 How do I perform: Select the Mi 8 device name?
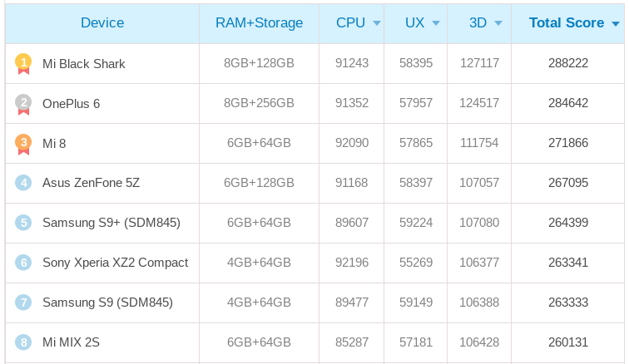point(54,144)
